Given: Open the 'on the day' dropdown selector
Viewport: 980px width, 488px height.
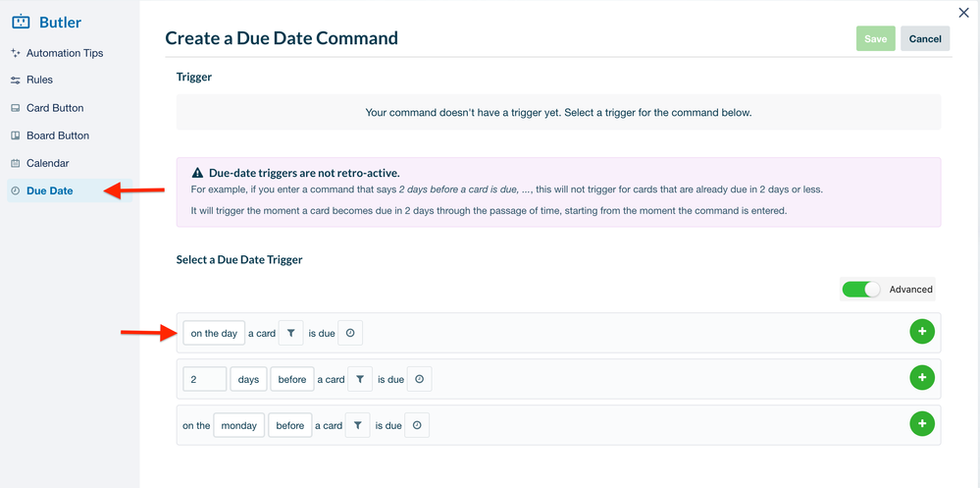Looking at the screenshot, I should 214,334.
